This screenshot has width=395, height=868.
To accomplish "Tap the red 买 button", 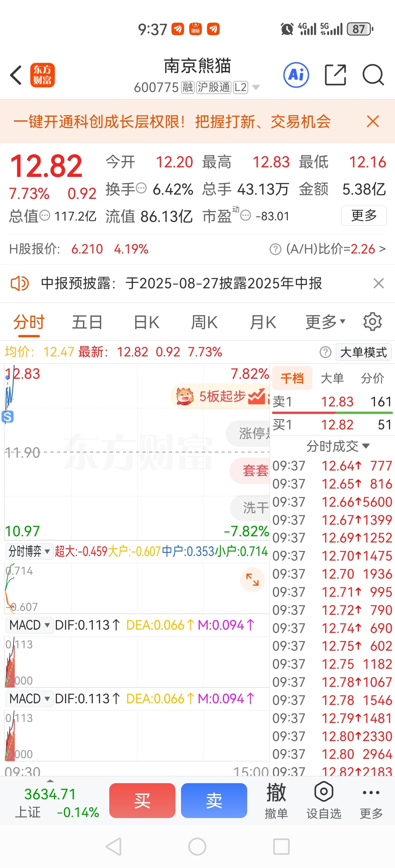I will click(x=142, y=801).
